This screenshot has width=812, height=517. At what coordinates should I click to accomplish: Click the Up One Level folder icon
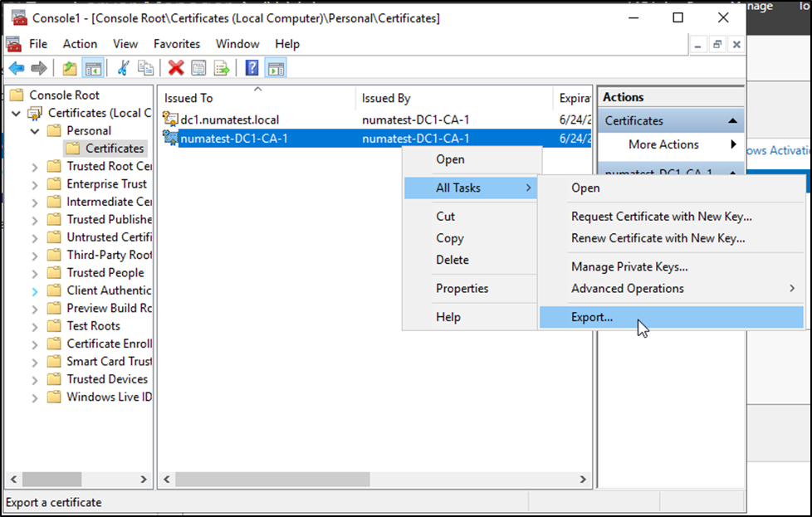click(69, 68)
